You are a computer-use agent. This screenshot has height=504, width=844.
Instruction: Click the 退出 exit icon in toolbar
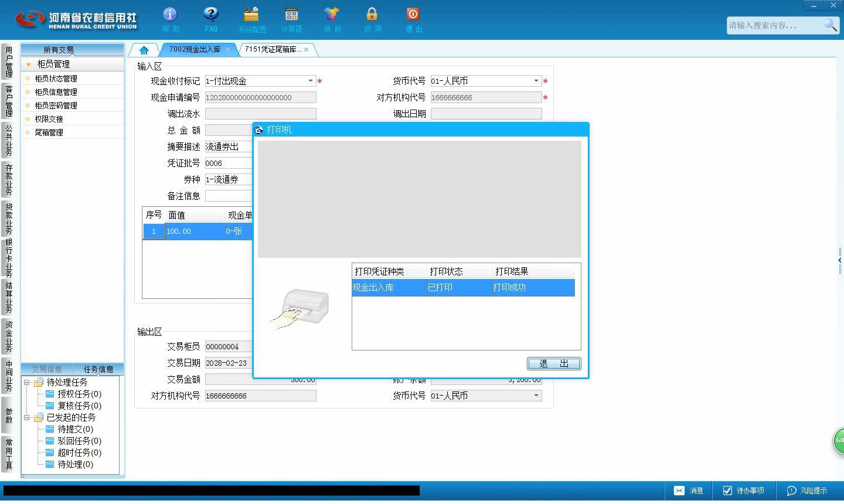point(413,14)
